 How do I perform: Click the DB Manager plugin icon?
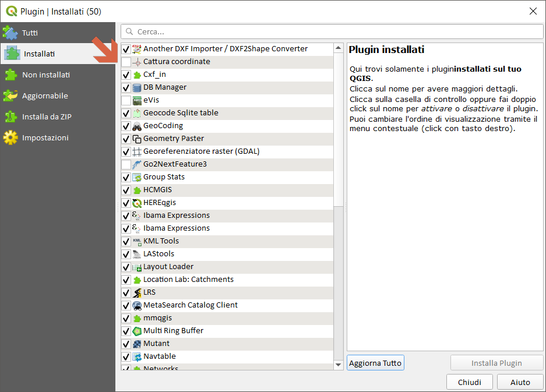point(137,87)
